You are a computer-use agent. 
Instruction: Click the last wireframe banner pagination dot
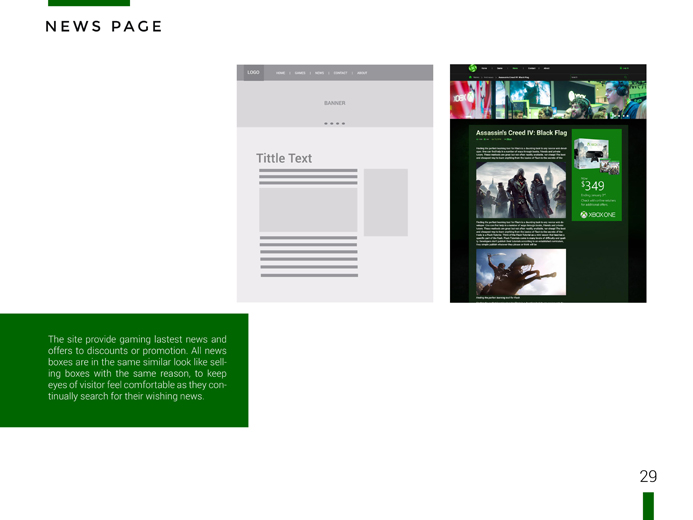coord(343,123)
